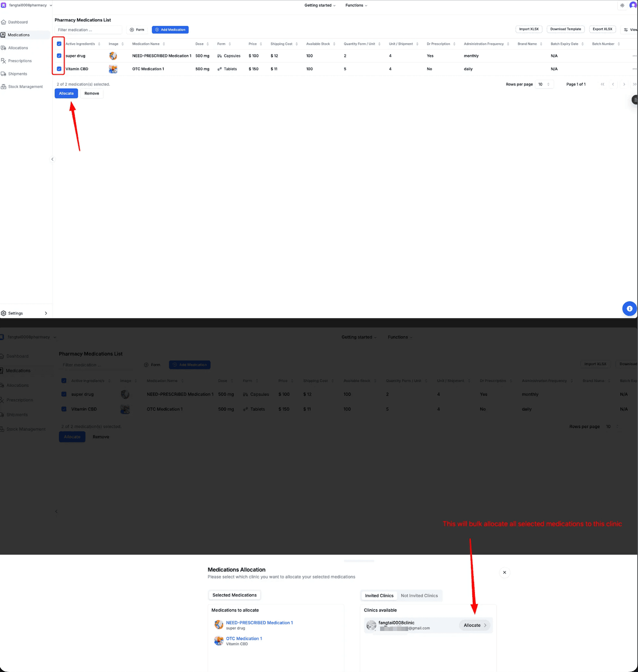The image size is (638, 672).
Task: Click Prescriptions Rx icon in undimmed sidebar
Action: point(3,61)
